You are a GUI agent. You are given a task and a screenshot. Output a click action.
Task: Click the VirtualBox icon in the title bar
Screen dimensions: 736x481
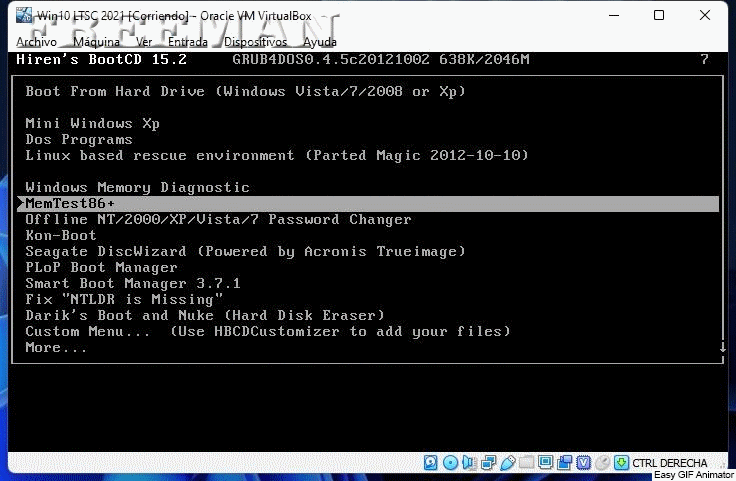click(x=23, y=15)
